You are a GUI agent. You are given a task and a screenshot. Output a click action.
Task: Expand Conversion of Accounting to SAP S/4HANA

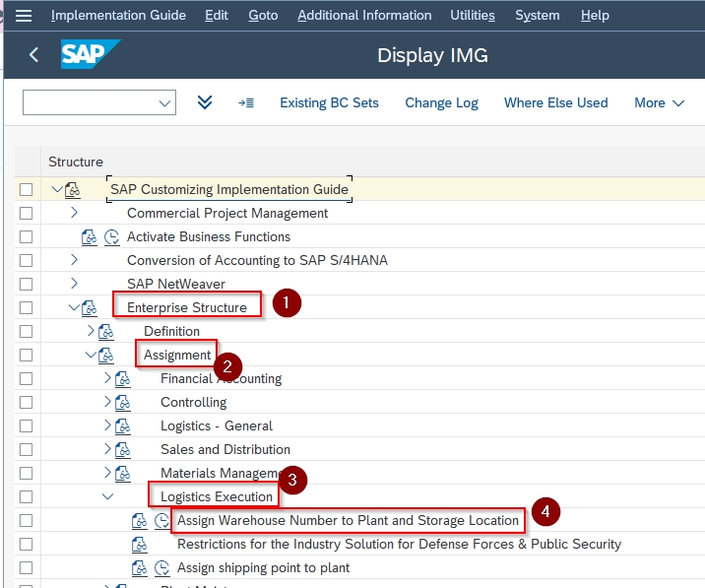pos(74,260)
